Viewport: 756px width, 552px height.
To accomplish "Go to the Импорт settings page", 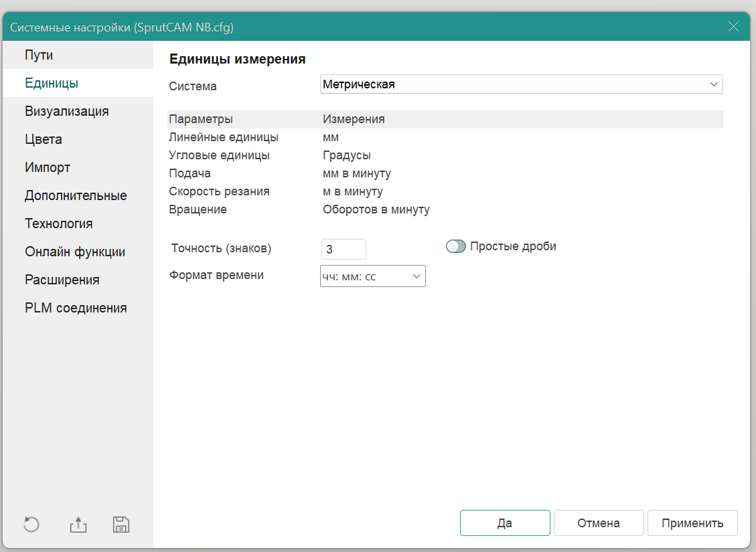I will (48, 167).
